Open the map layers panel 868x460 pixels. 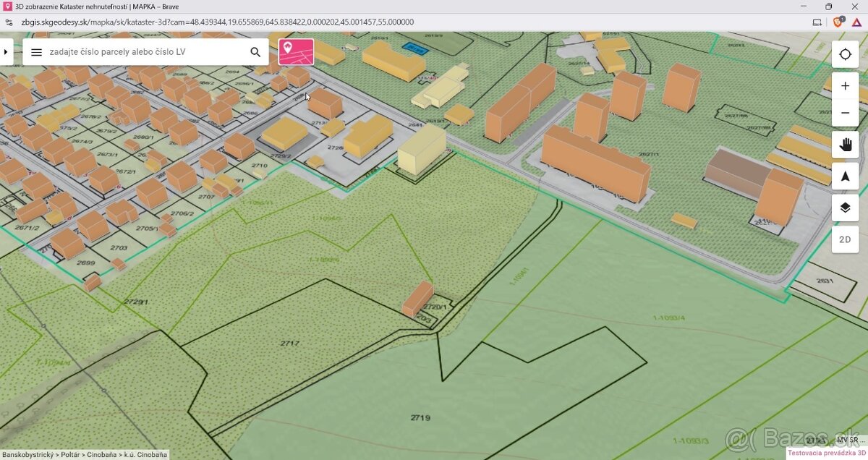coord(845,208)
